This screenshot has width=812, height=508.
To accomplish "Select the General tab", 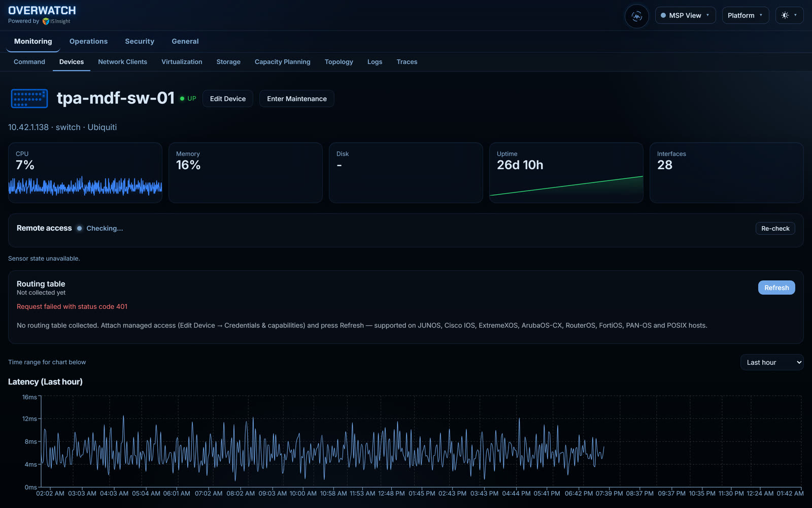I will pos(185,41).
